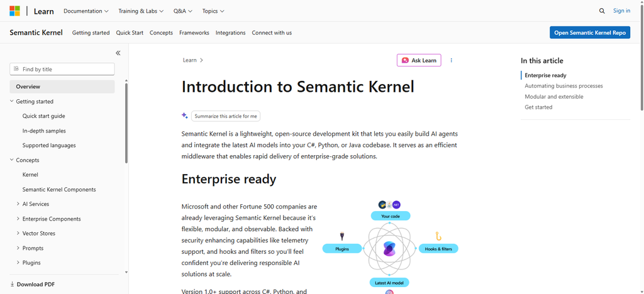Go to the Getting started nav item
644x294 pixels.
coord(91,33)
